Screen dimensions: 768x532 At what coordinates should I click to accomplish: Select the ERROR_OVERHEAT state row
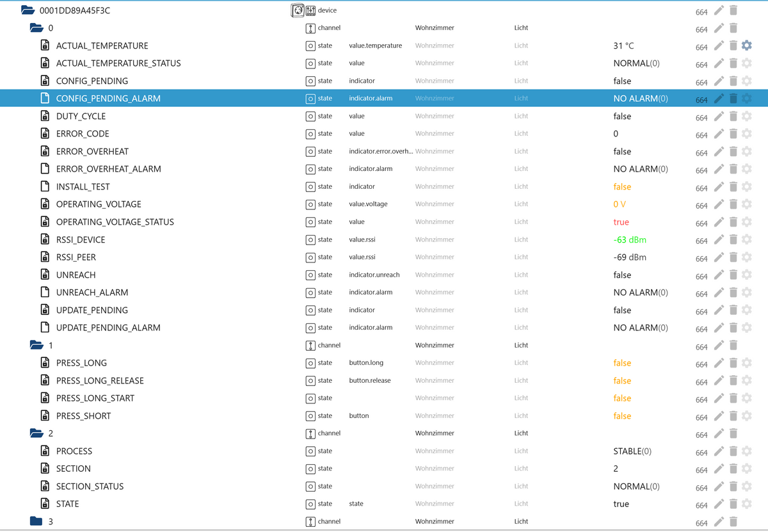(x=384, y=151)
